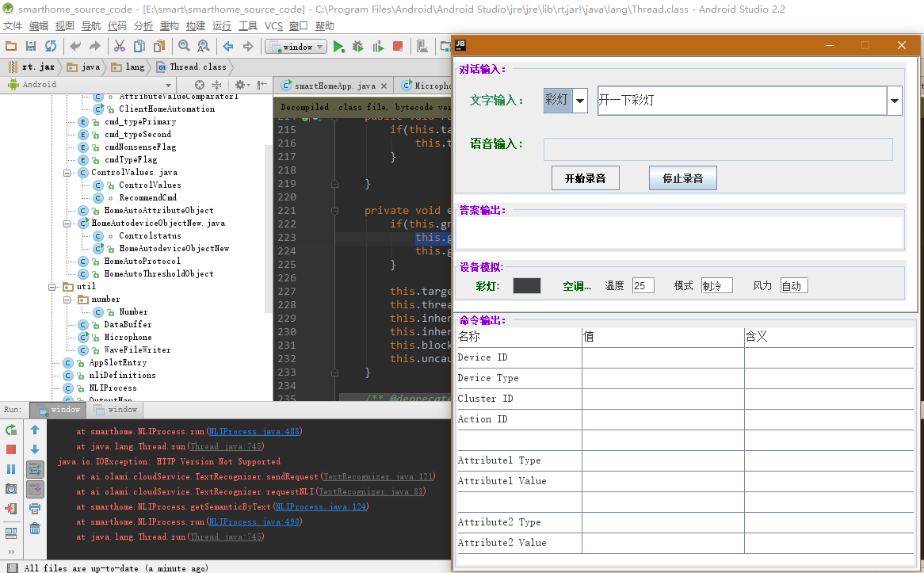The width and height of the screenshot is (924, 573).
Task: Start debugging with the bug icon
Action: (x=357, y=47)
